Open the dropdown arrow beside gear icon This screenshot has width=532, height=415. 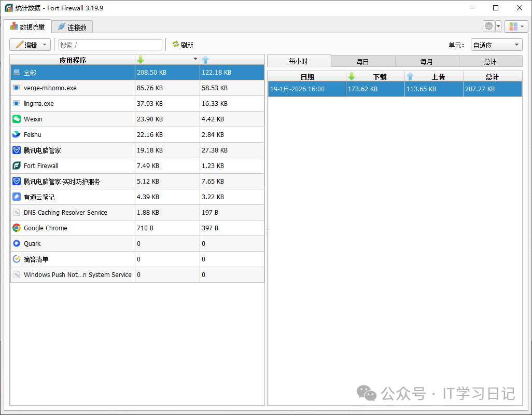pos(498,26)
